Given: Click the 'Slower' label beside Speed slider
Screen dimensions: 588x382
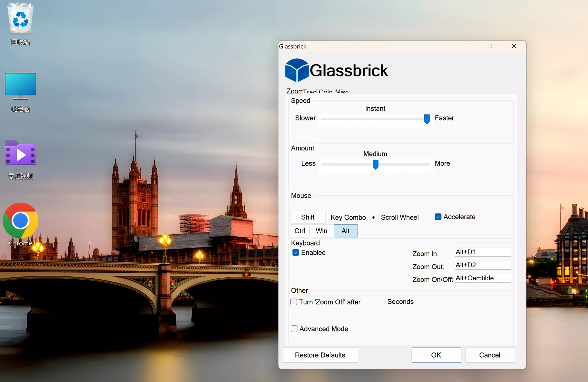Looking at the screenshot, I should pos(305,118).
